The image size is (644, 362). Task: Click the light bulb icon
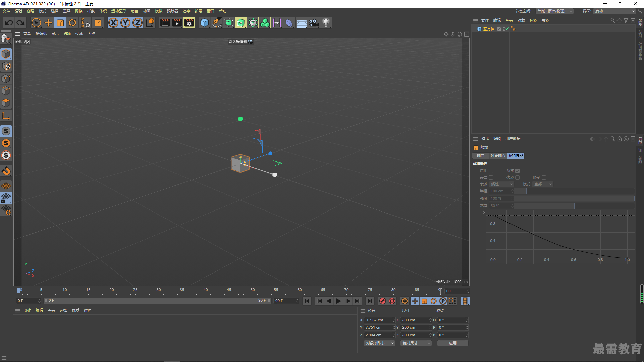click(x=326, y=23)
